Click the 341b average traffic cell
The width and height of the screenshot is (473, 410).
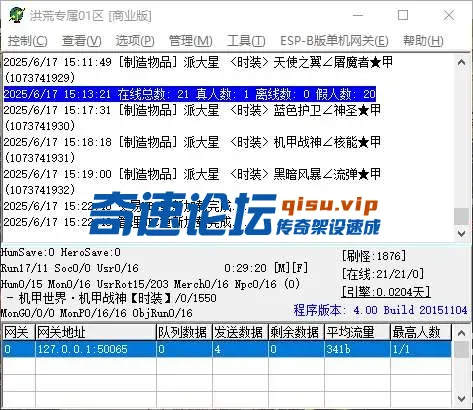point(357,349)
